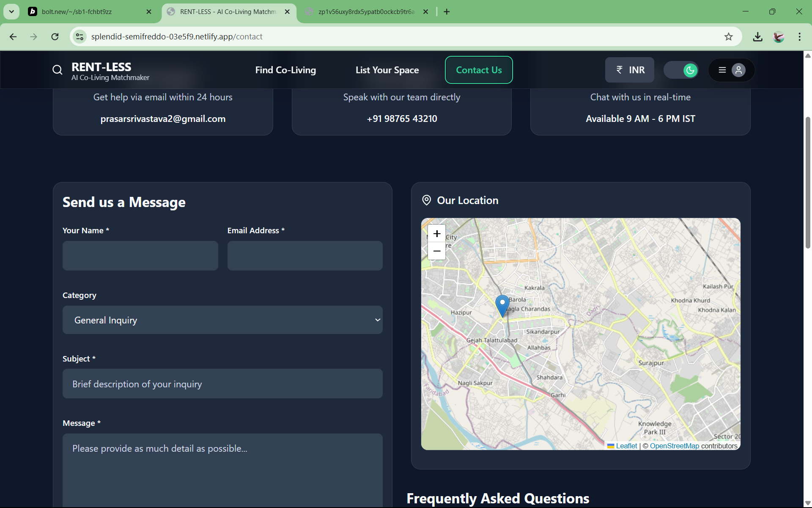Toggle dark mode switch
The image size is (812, 508).
tap(681, 70)
